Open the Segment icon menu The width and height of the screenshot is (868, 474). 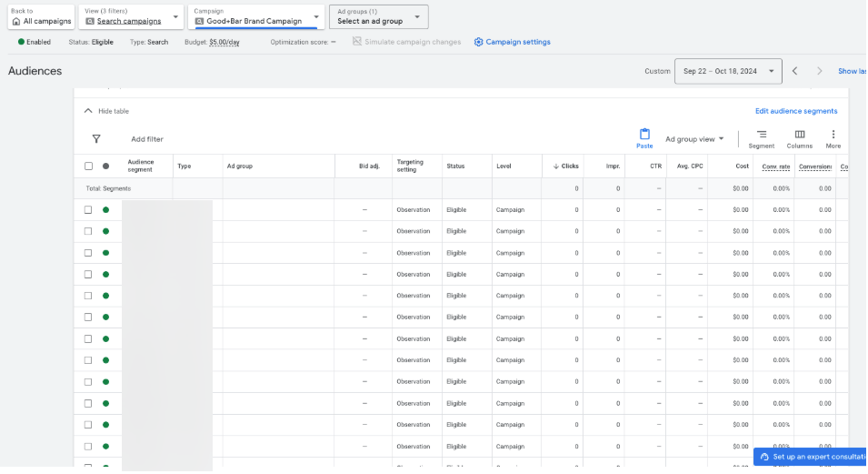pyautogui.click(x=762, y=135)
